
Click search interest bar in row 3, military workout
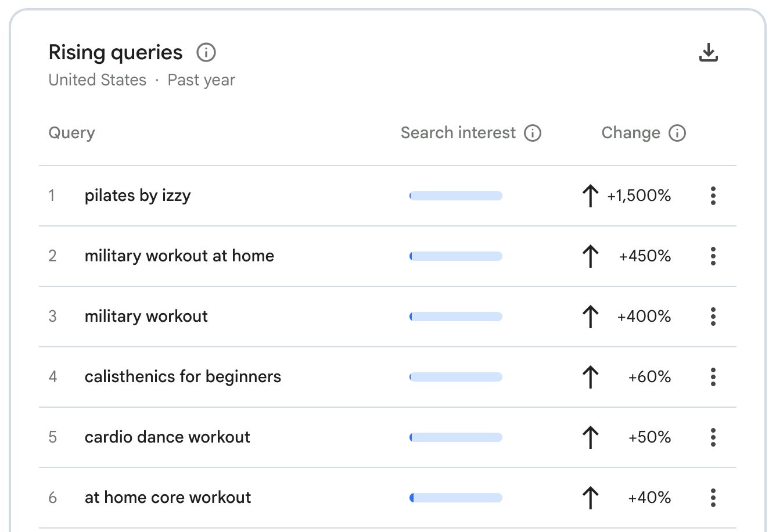coord(456,317)
